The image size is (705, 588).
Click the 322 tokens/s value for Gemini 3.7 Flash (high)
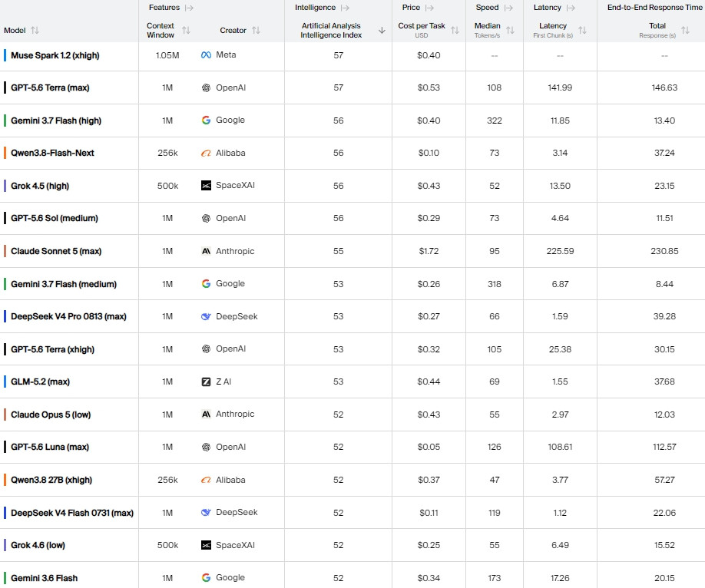tap(494, 121)
